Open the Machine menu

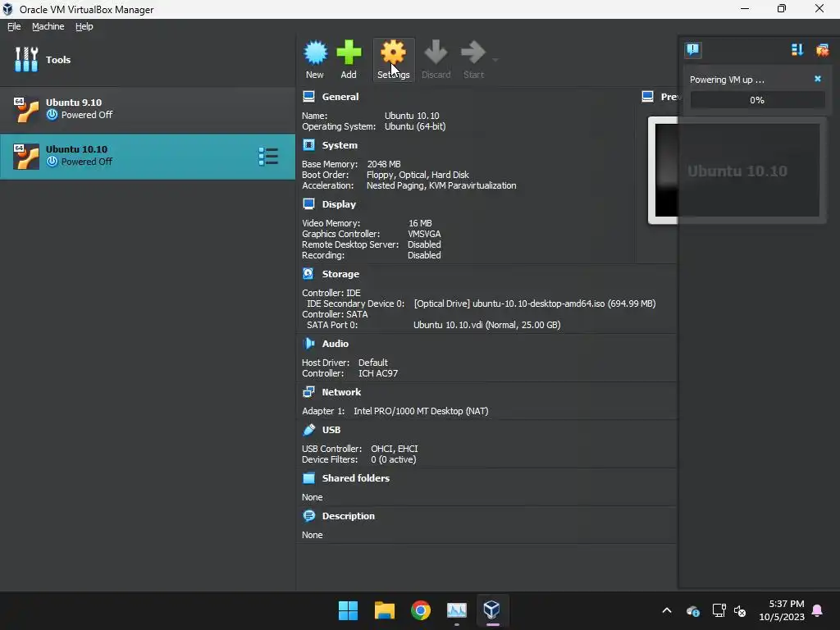click(x=48, y=26)
